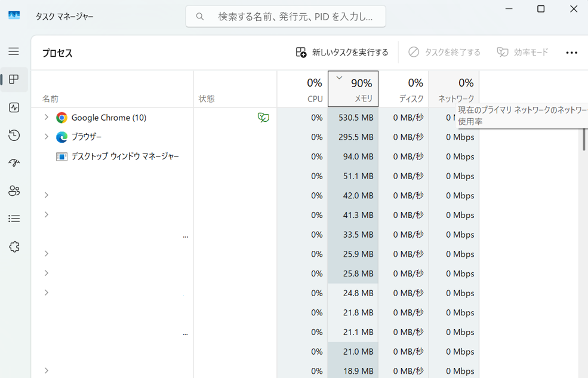The image size is (588, 378).
Task: Open the Users page icon in sidebar
Action: tap(14, 191)
